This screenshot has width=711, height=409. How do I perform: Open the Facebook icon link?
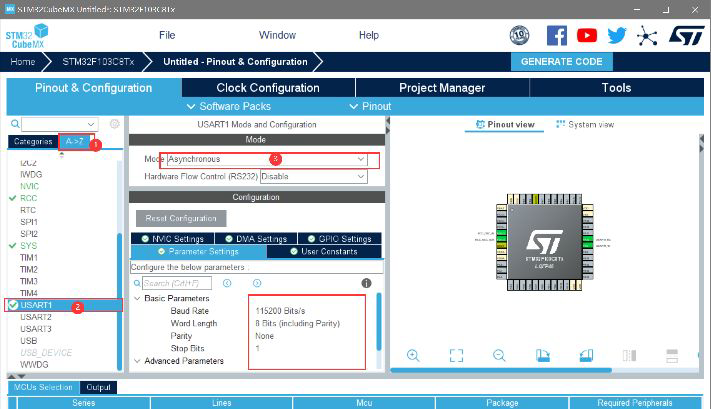tap(557, 35)
